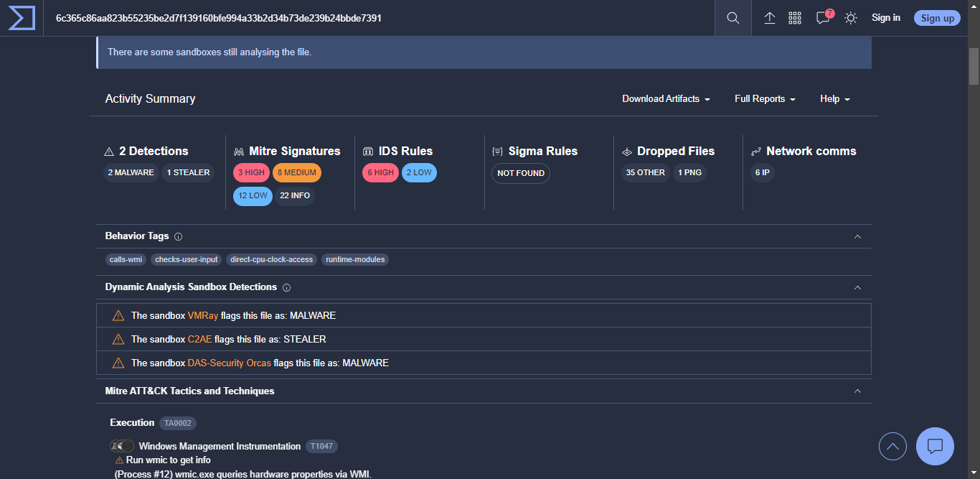Toggle light/dark theme sun icon

point(851,18)
